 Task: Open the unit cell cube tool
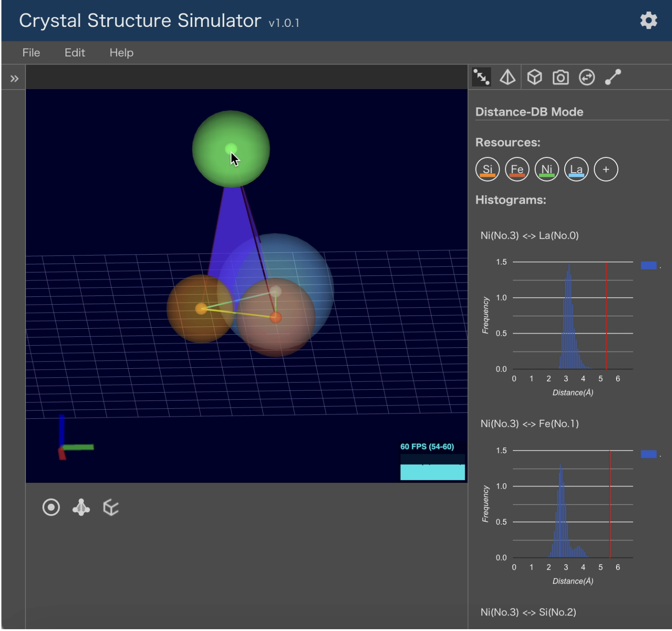coord(534,77)
